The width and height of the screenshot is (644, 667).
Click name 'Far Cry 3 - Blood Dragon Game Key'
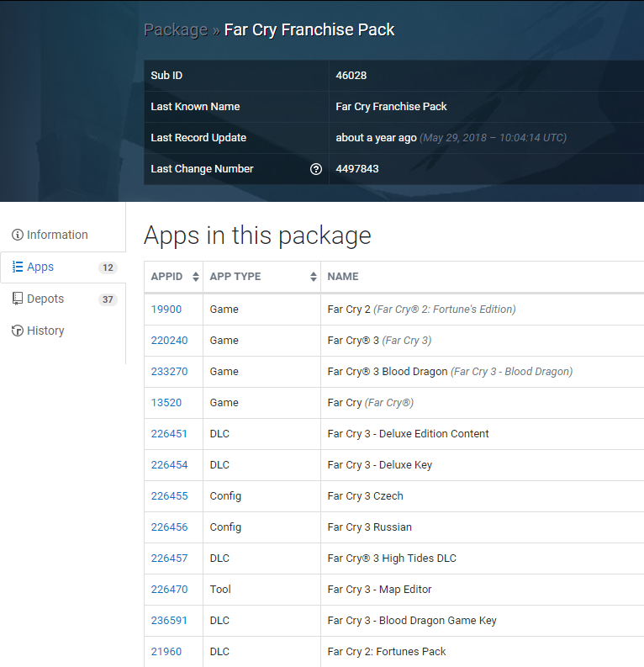412,620
